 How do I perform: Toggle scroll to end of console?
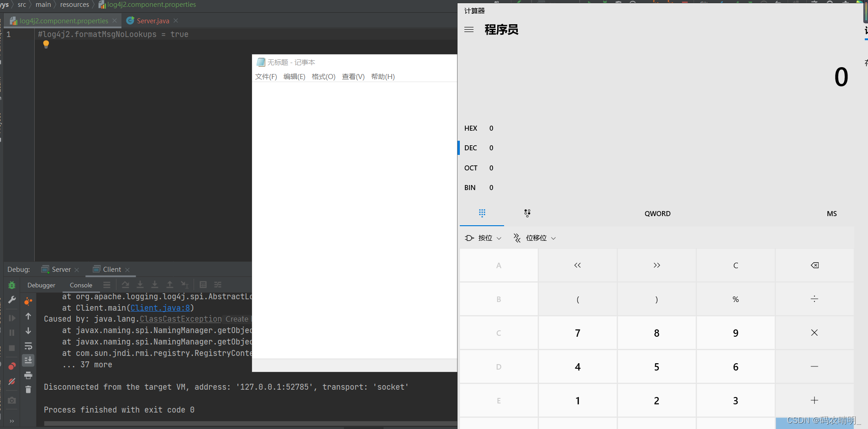[x=28, y=360]
